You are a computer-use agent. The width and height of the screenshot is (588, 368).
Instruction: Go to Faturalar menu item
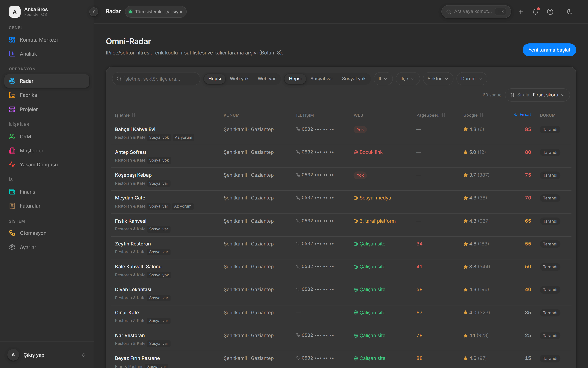(47, 206)
